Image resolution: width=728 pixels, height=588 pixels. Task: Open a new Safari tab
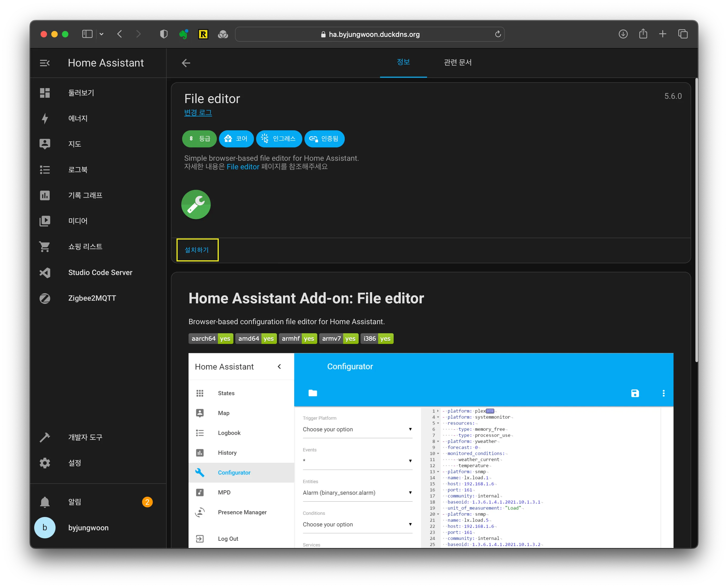(663, 34)
